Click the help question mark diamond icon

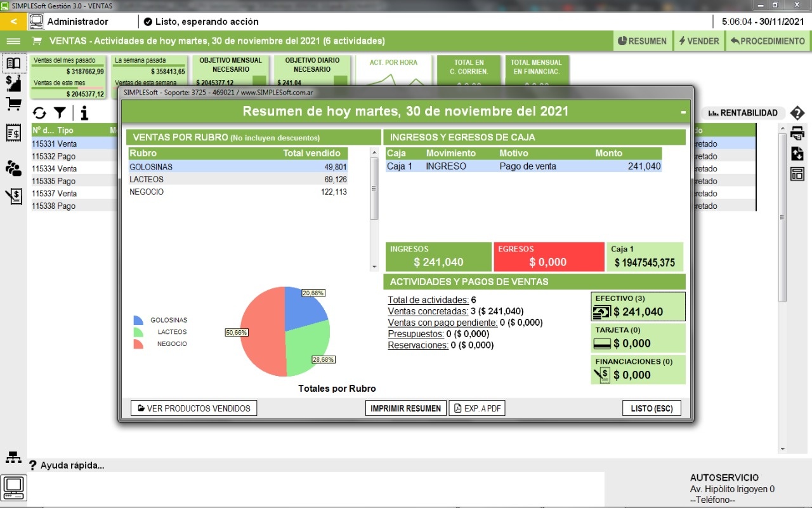[797, 113]
